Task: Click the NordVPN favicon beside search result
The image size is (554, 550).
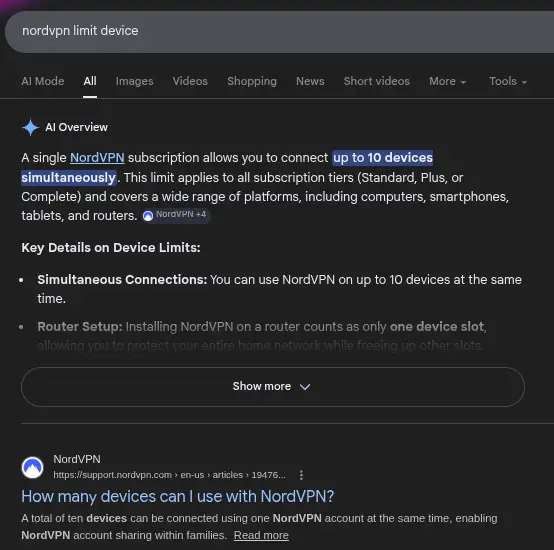Action: (x=33, y=467)
